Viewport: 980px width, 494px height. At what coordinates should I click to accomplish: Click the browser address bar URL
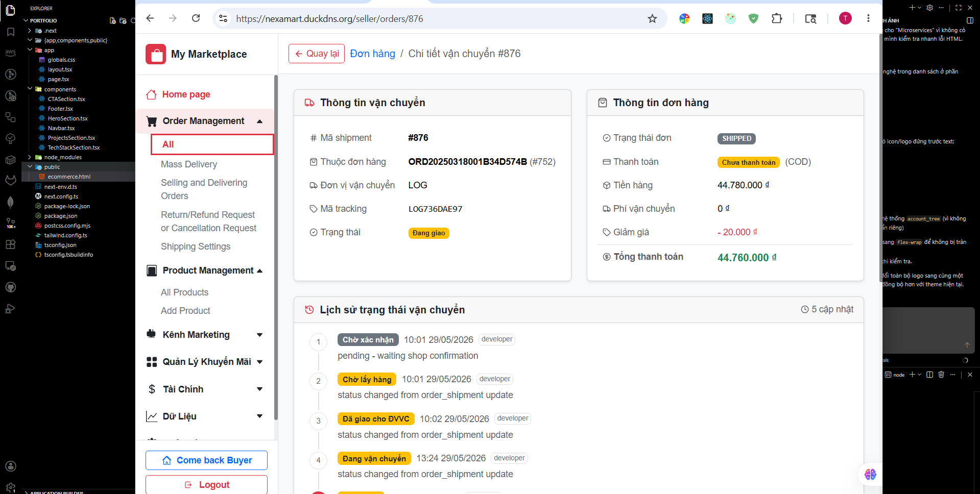(x=329, y=19)
